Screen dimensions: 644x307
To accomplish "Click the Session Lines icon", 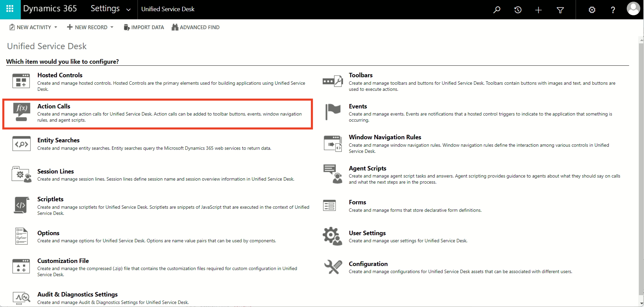I will [21, 174].
